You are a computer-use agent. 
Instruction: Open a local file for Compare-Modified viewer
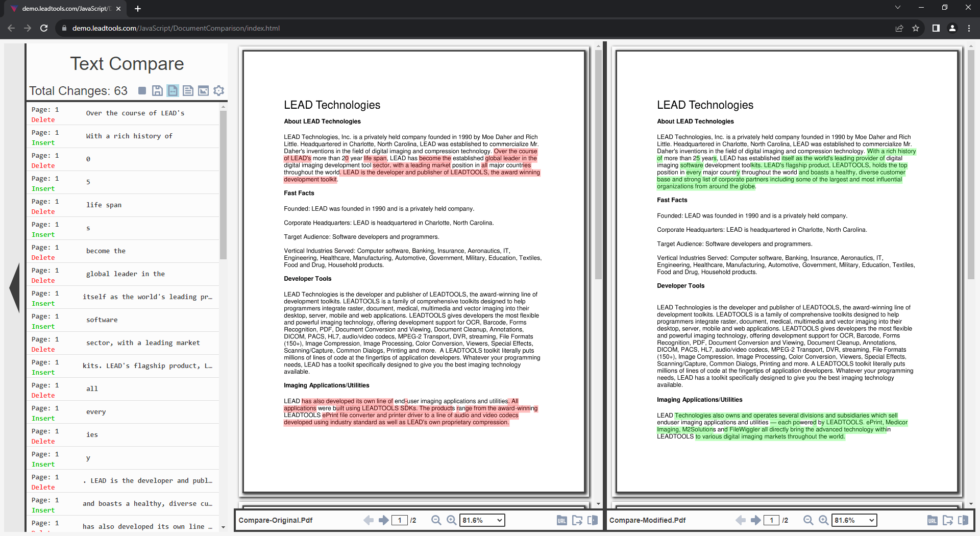tap(948, 520)
